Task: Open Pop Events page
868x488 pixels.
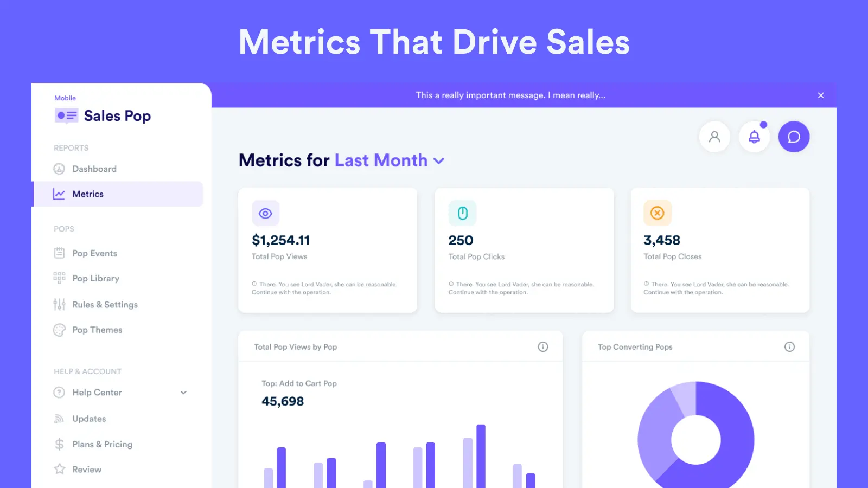Action: click(x=94, y=253)
